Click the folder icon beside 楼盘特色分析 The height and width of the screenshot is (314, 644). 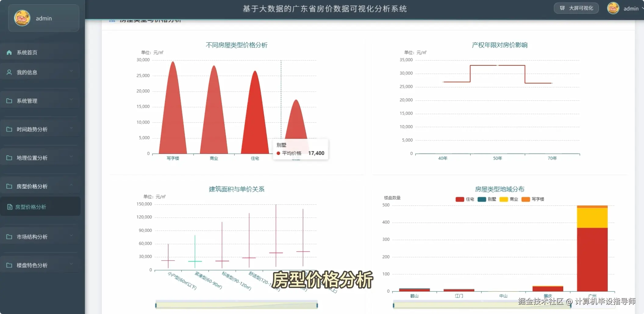click(9, 265)
